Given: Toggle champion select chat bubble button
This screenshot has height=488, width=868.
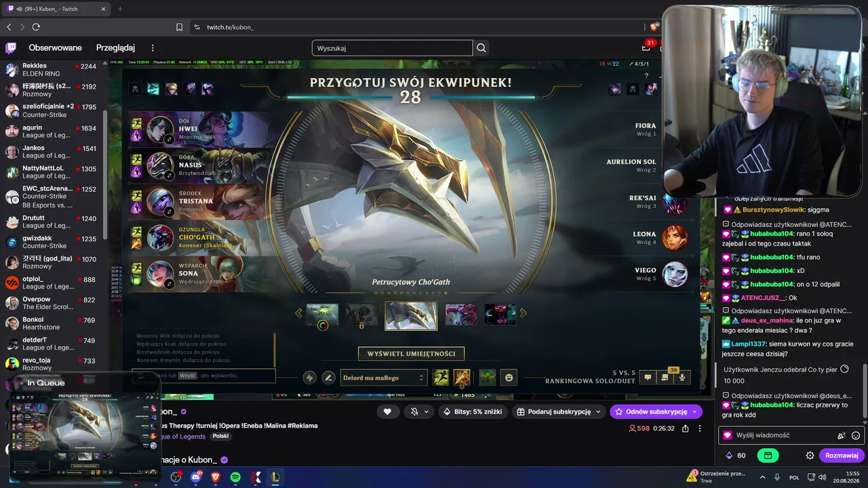Looking at the screenshot, I should pyautogui.click(x=648, y=378).
